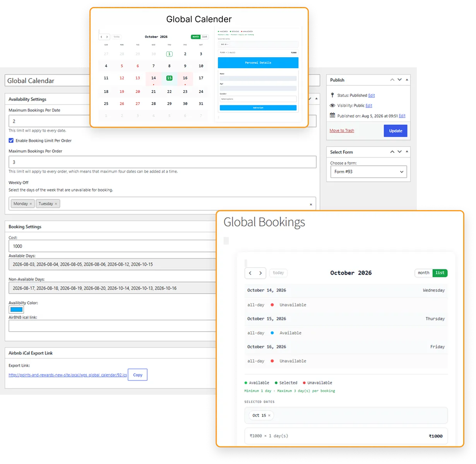This screenshot has height=464, width=476.
Task: Edit the published date
Action: tap(402, 116)
